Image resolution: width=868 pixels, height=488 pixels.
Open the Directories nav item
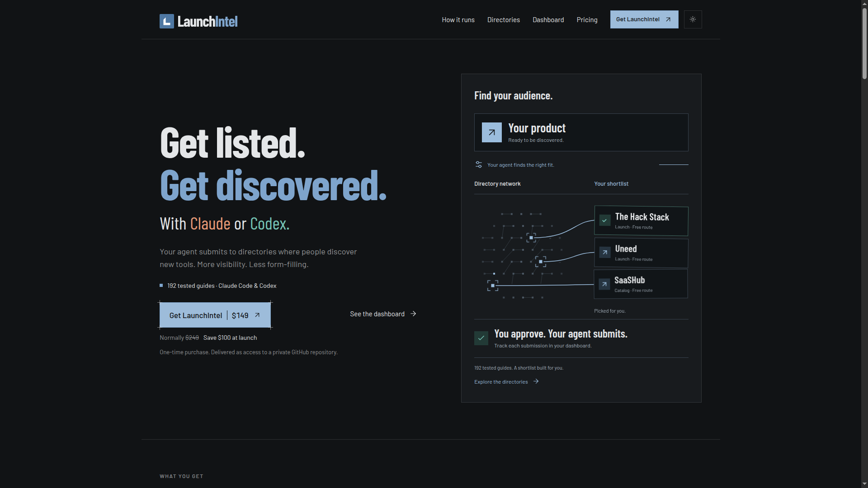click(504, 20)
